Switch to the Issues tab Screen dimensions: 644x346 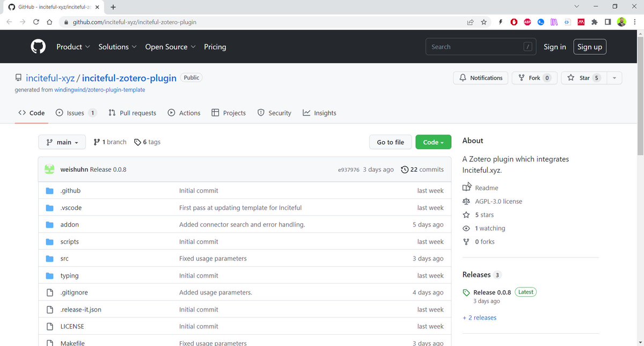77,113
